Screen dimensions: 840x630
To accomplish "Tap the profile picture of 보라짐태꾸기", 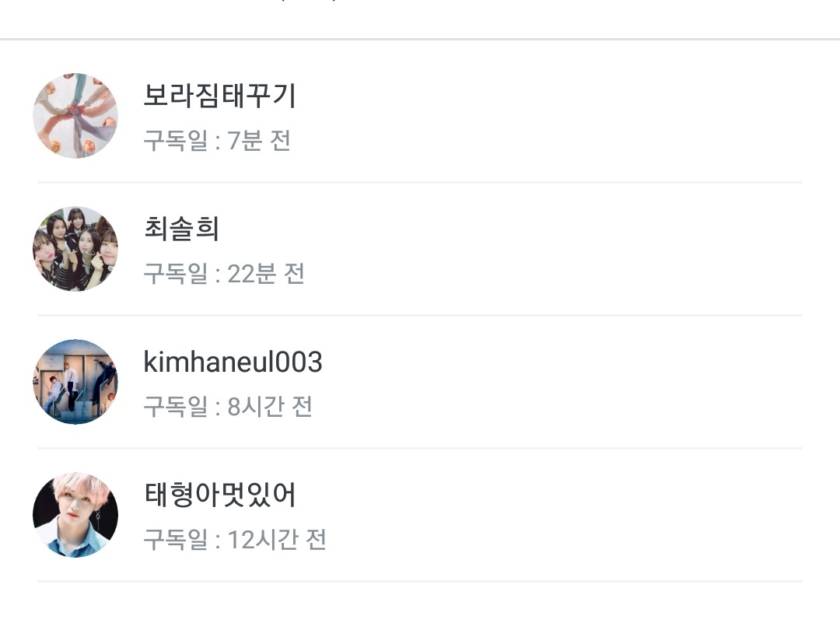I will tap(75, 116).
